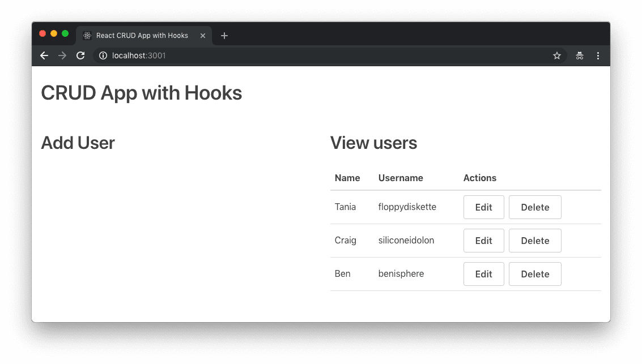The image size is (642, 364).
Task: Click the browser forward arrow
Action: 62,55
